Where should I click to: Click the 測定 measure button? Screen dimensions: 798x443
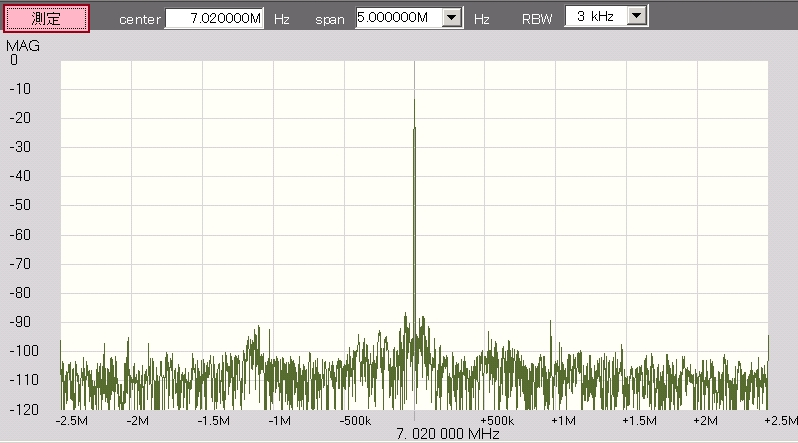click(46, 19)
